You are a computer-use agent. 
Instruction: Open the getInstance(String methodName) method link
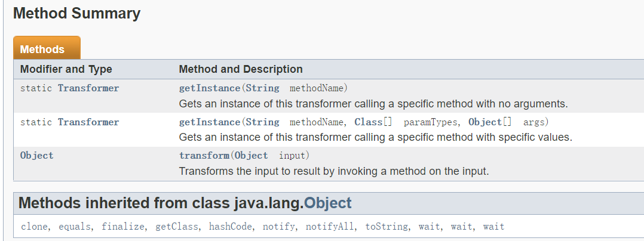(x=209, y=88)
